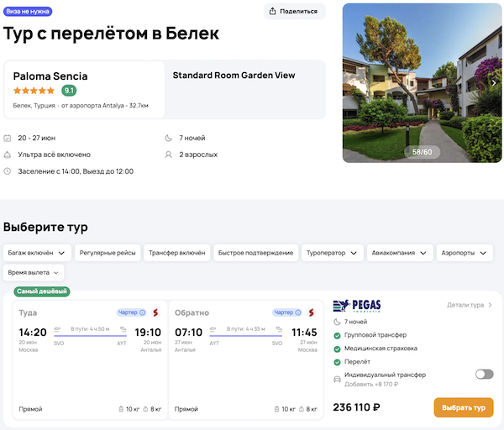Expand the Туроператор dropdown filter
The image size is (504, 430).
coord(334,252)
